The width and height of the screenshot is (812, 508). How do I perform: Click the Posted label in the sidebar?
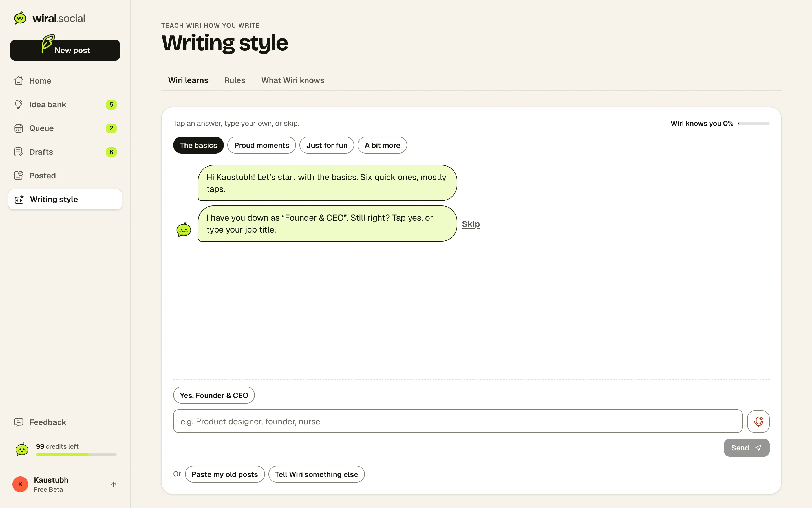(42, 175)
